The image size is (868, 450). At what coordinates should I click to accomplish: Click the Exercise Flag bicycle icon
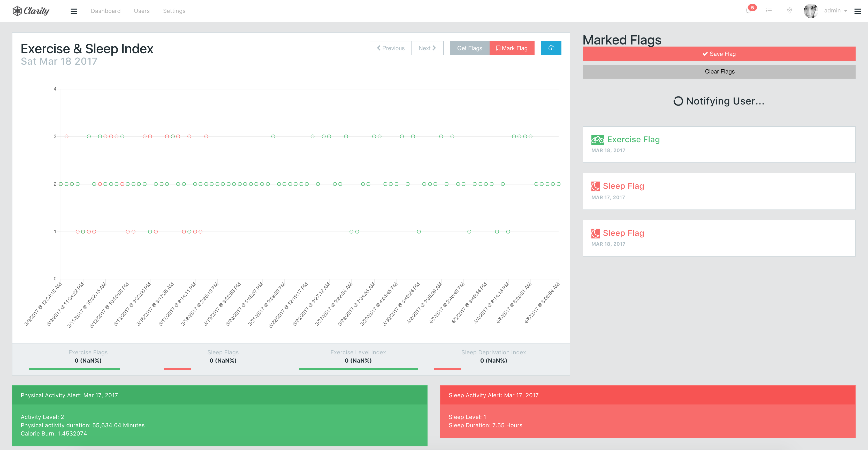597,140
